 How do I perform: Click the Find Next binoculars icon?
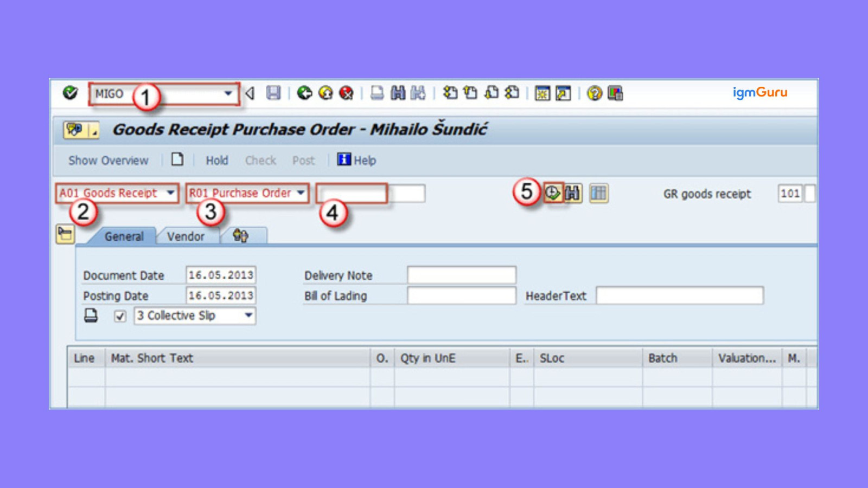point(418,93)
